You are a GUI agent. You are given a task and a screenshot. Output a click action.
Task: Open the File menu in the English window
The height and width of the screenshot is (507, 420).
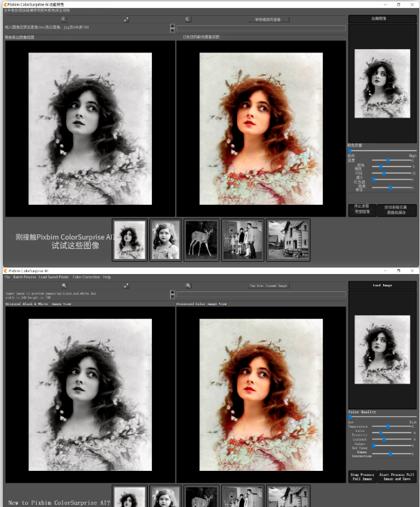coord(7,277)
